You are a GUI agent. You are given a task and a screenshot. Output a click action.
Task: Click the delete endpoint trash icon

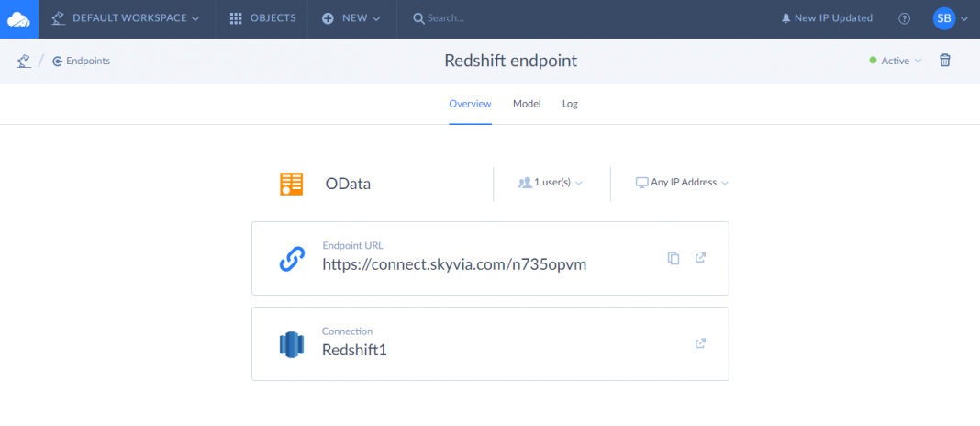pos(944,61)
